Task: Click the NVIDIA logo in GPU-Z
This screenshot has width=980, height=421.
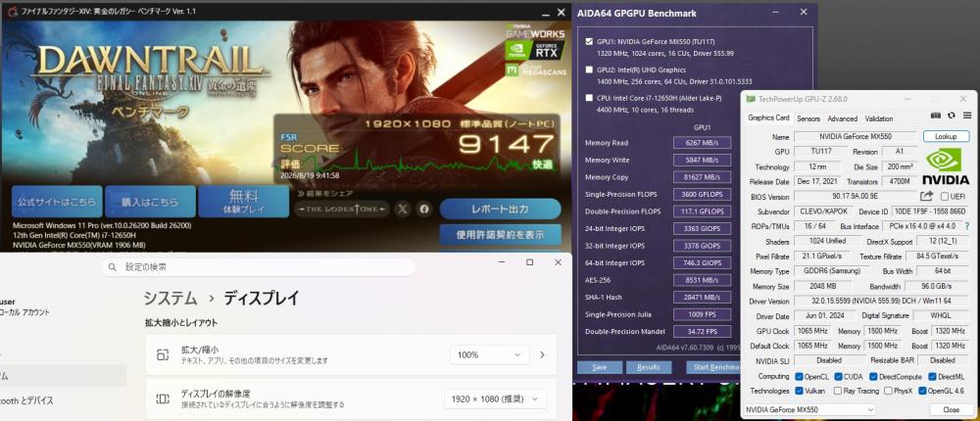Action: tap(946, 166)
